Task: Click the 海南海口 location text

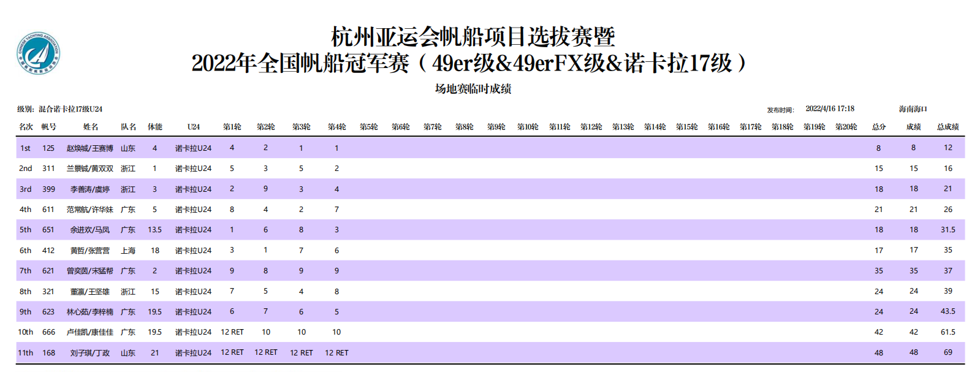Action: [x=913, y=109]
